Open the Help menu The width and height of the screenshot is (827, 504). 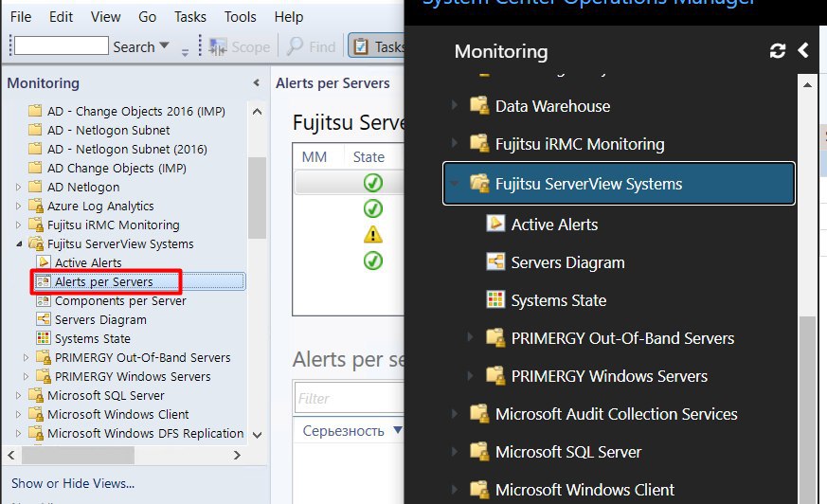pos(289,17)
